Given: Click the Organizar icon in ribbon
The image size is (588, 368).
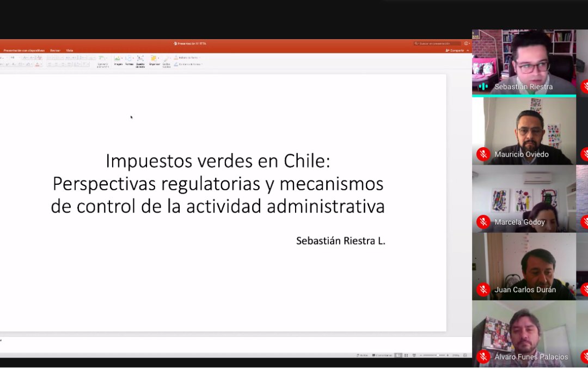Looking at the screenshot, I should click(154, 59).
